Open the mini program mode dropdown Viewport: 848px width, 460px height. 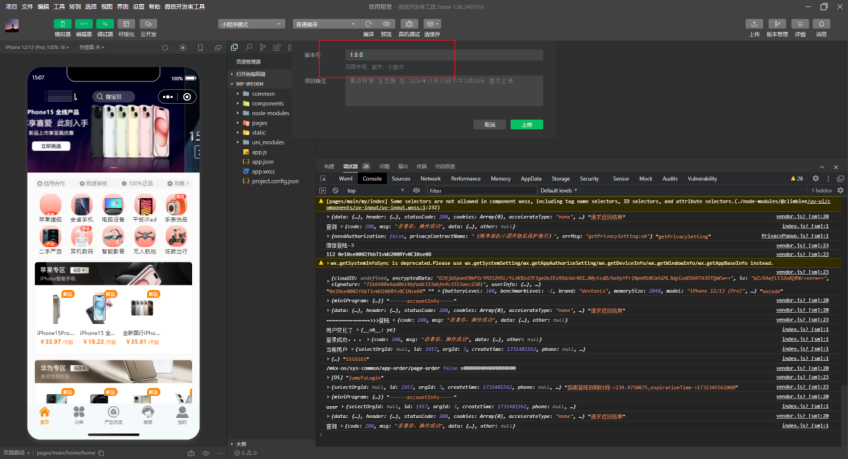point(251,24)
